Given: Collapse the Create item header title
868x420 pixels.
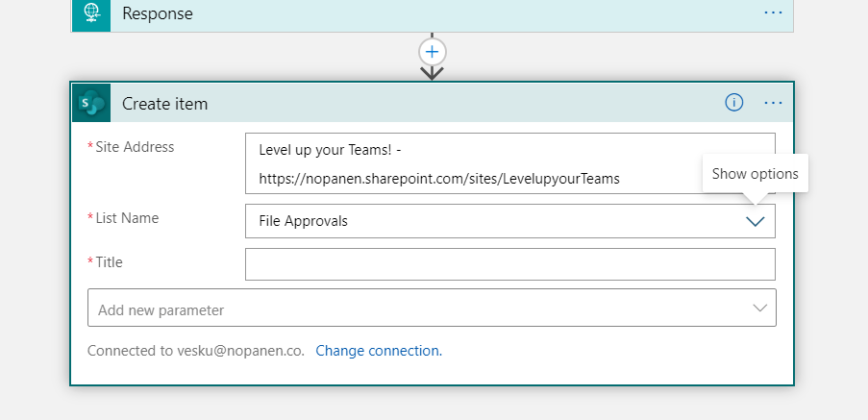Looking at the screenshot, I should pyautogui.click(x=164, y=104).
